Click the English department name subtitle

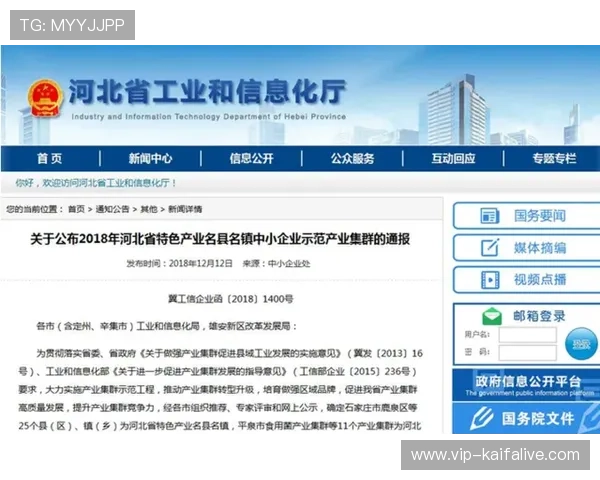(x=209, y=116)
